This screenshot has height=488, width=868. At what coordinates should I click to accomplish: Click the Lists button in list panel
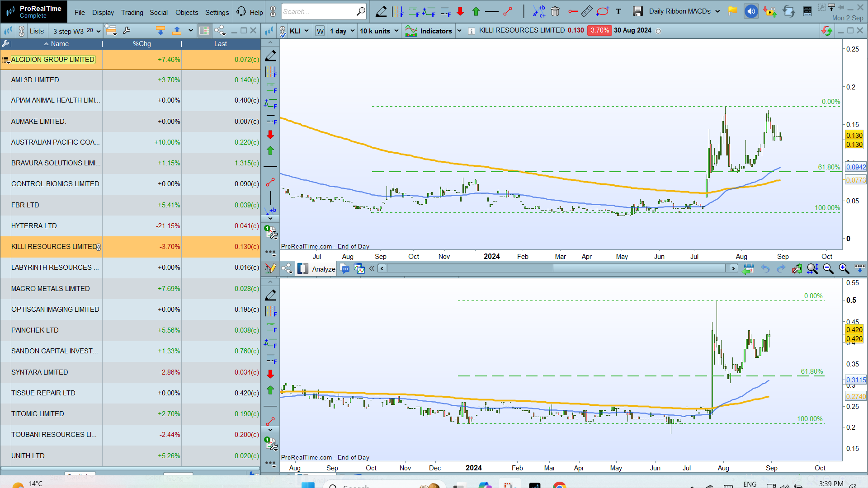pos(37,31)
